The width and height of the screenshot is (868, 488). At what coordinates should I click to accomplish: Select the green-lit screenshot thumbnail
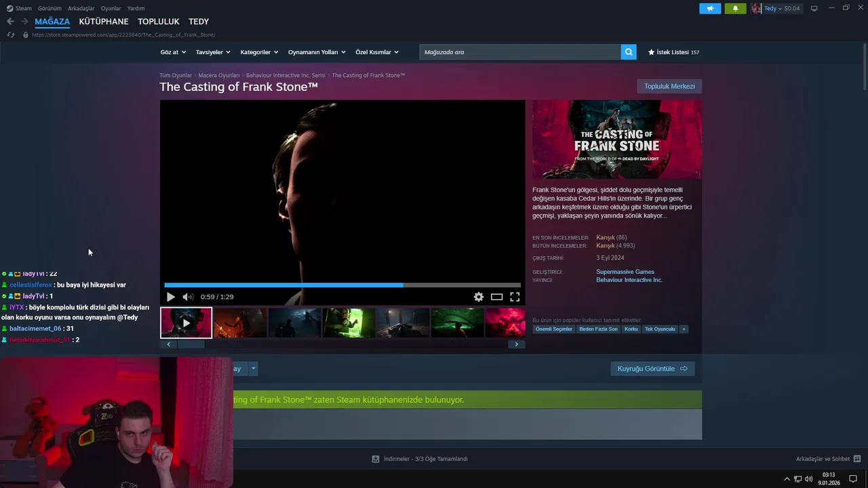[x=349, y=323]
